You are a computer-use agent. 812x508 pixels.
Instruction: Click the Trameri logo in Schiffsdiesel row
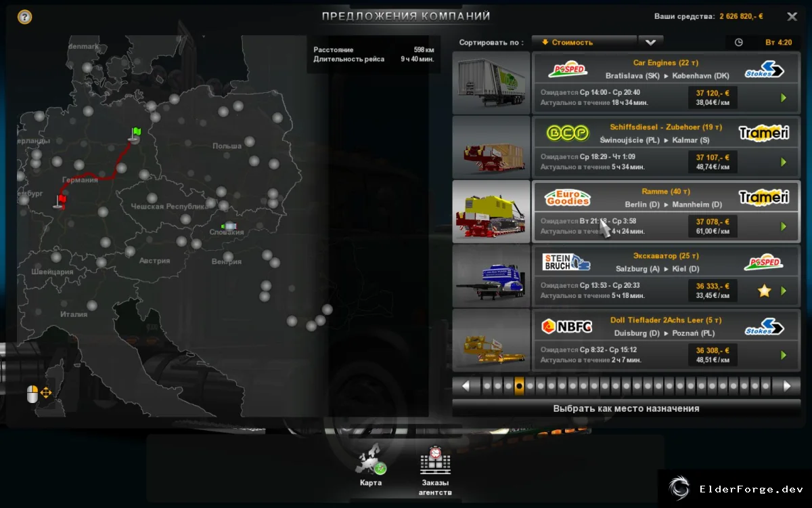coord(764,133)
